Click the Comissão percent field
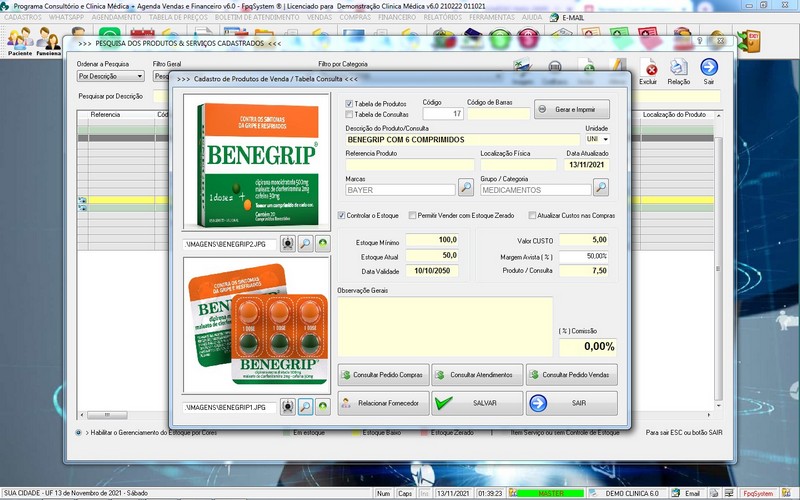Screen dimensions: 800x500 pos(588,347)
